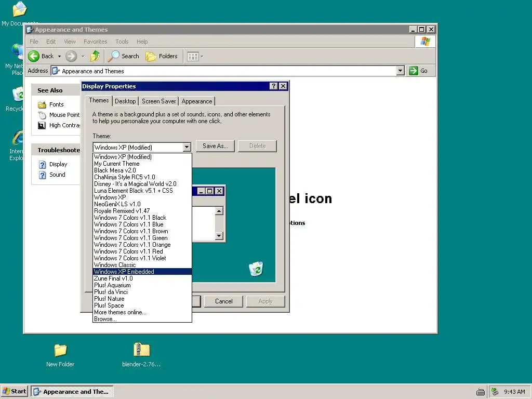Select "Disney - It's a Magical World v2.0"
This screenshot has height=399, width=532.
pyautogui.click(x=142, y=184)
